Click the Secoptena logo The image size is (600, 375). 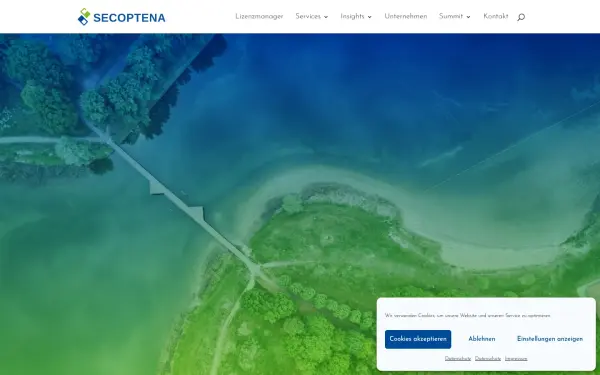(122, 17)
